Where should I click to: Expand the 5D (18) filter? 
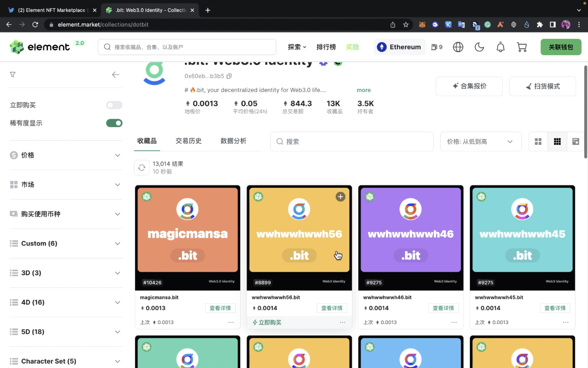click(66, 332)
